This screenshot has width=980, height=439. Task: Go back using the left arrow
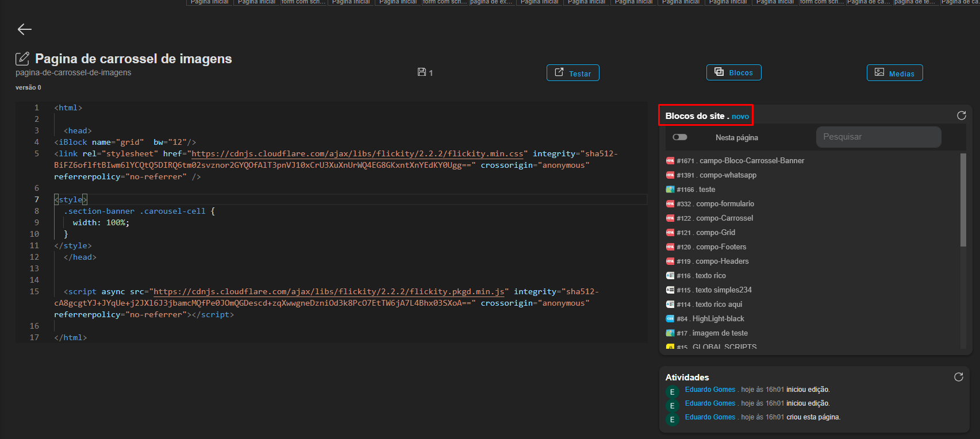[x=25, y=29]
